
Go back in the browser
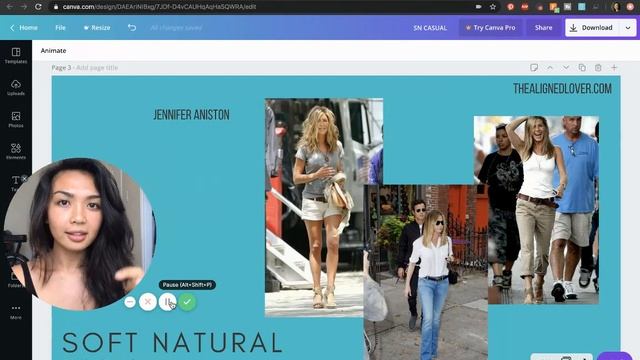point(9,7)
